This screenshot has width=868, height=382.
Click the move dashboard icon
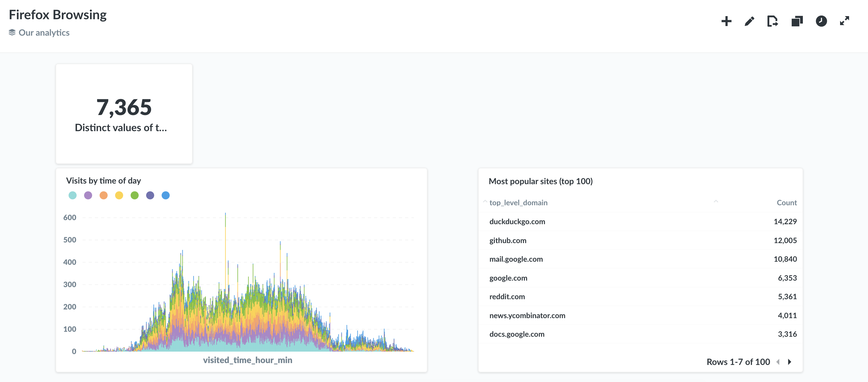tap(773, 21)
